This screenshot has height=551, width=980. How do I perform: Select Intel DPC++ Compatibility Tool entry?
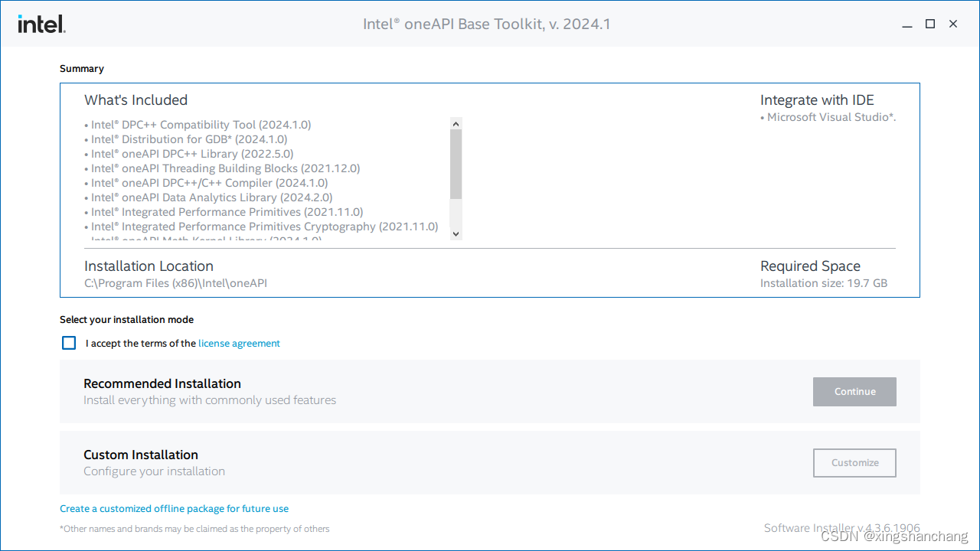(x=198, y=125)
